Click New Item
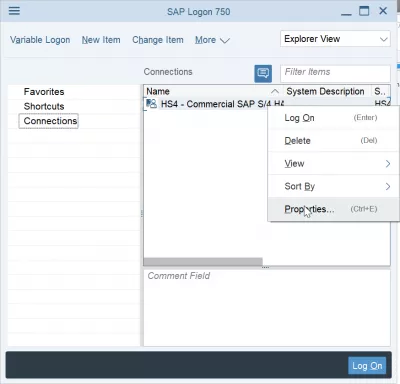The width and height of the screenshot is (400, 384). pos(101,40)
